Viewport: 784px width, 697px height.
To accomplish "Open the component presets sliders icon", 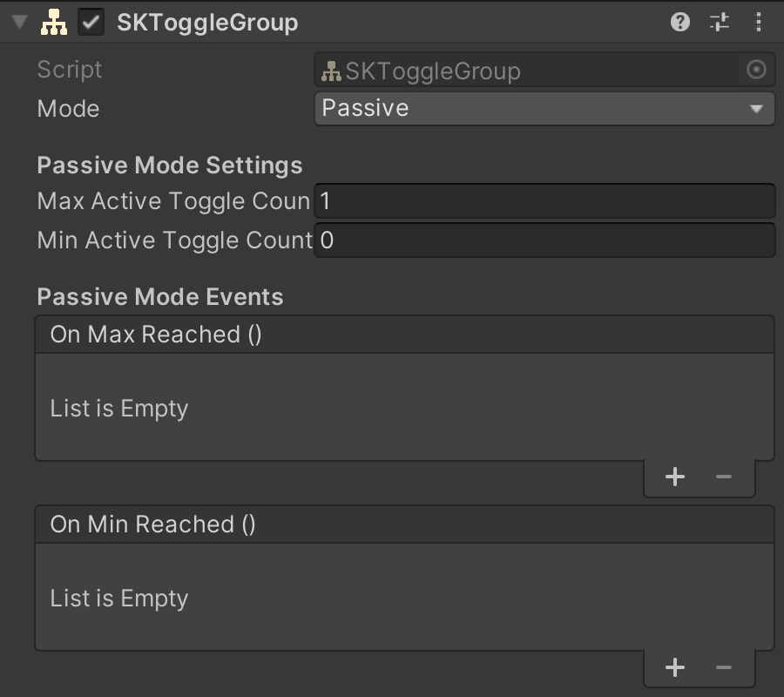I will point(720,23).
